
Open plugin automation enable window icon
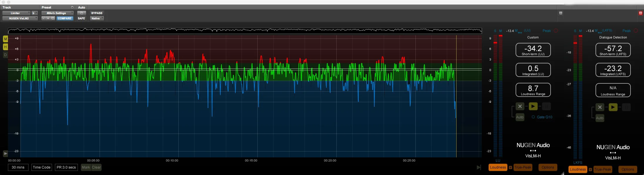[82, 13]
